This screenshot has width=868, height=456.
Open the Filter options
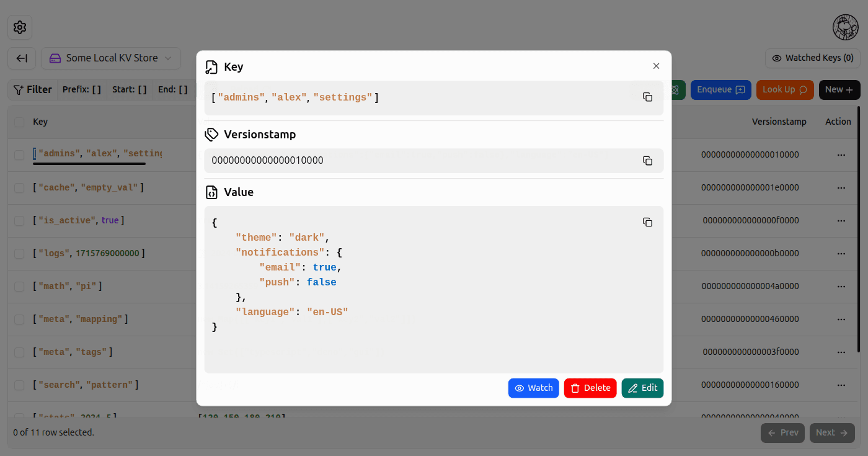pyautogui.click(x=33, y=89)
